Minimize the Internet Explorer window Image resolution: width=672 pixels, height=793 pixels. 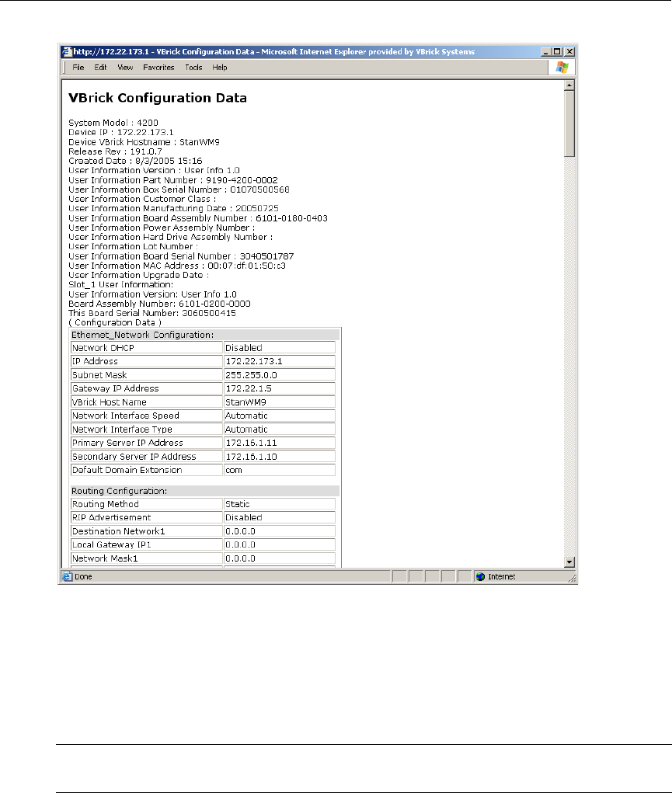pos(545,51)
